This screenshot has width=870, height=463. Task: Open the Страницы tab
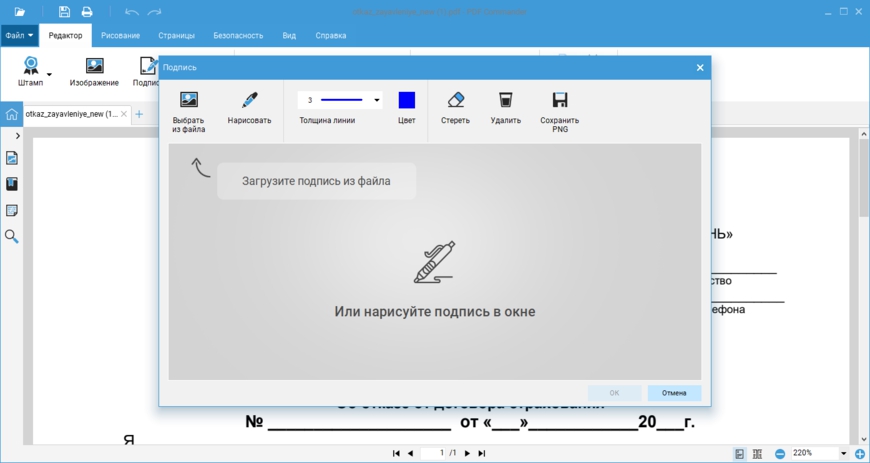(x=176, y=36)
